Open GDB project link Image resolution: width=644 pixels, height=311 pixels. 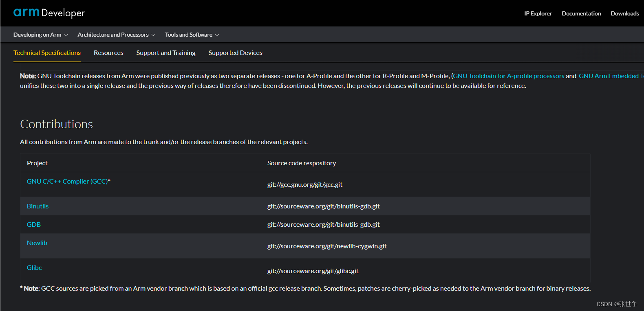point(34,225)
